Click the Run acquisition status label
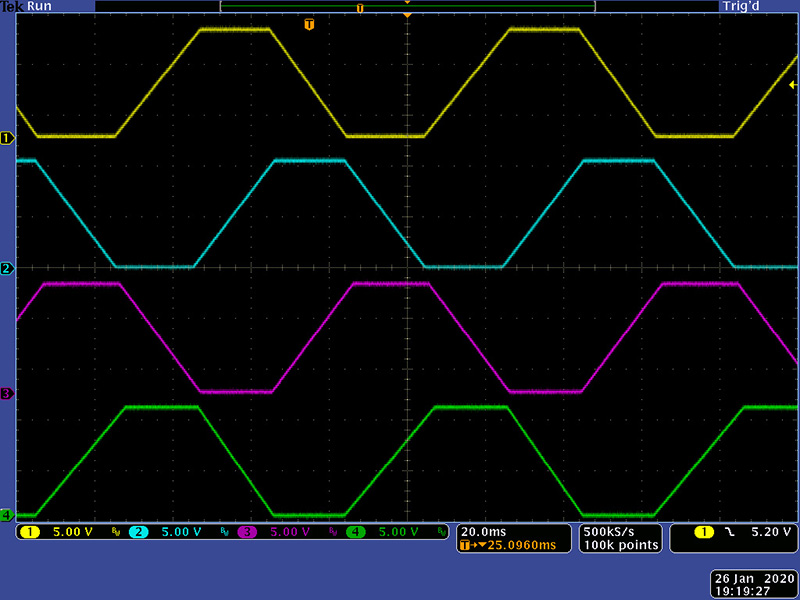The height and width of the screenshot is (600, 800). (x=39, y=6)
